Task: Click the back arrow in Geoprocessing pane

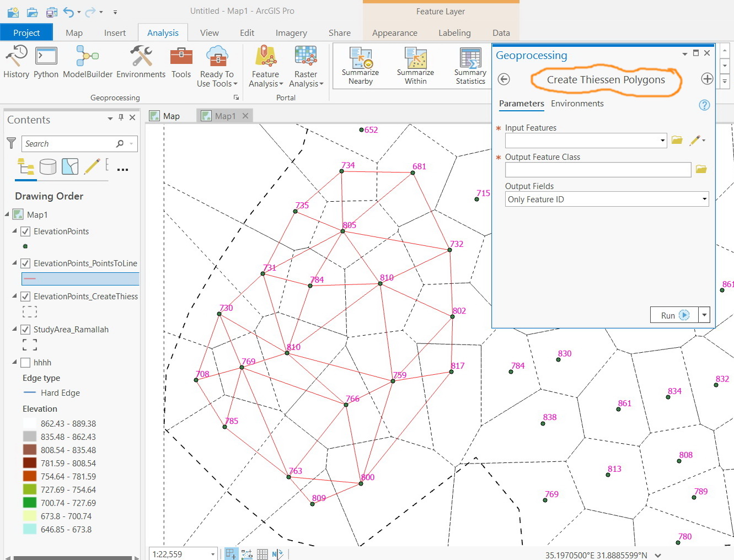Action: click(x=503, y=79)
